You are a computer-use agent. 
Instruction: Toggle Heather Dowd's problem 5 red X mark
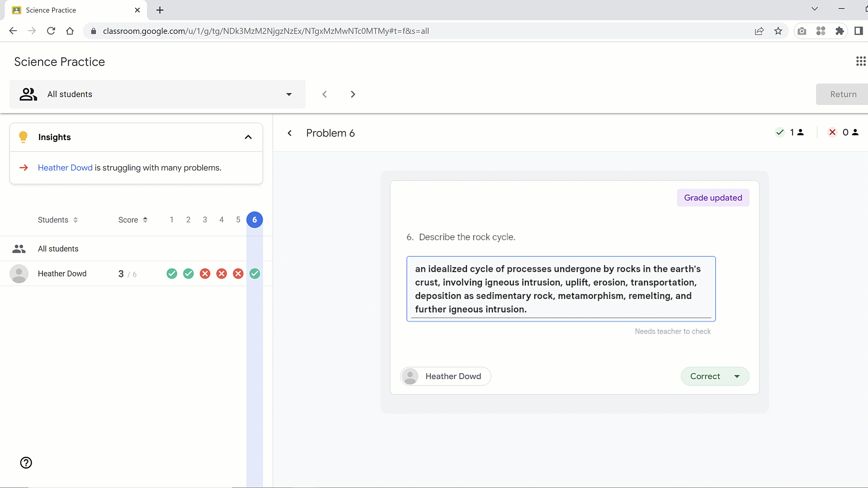[x=238, y=274]
